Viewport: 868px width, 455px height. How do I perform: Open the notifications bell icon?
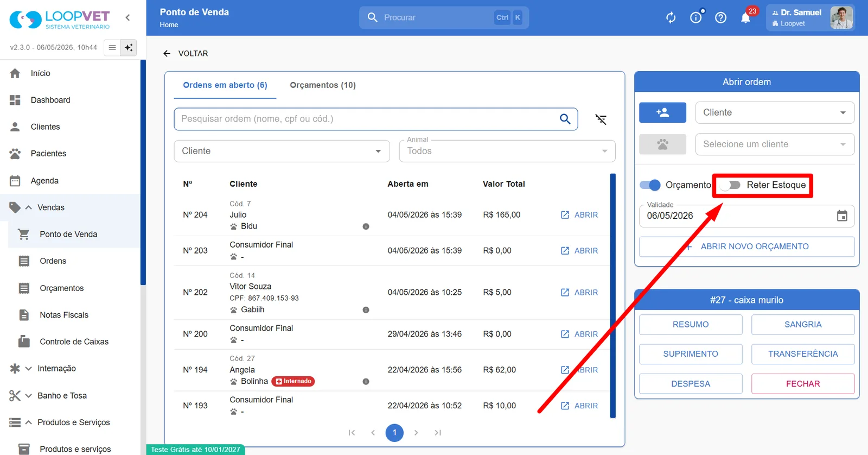tap(745, 18)
